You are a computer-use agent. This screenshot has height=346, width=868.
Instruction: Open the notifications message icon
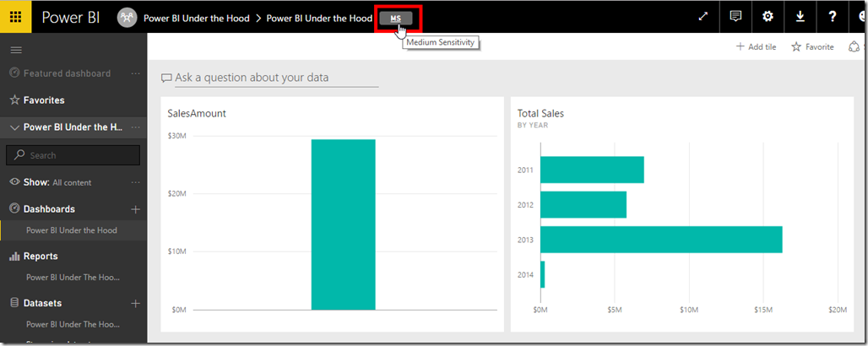click(x=735, y=17)
